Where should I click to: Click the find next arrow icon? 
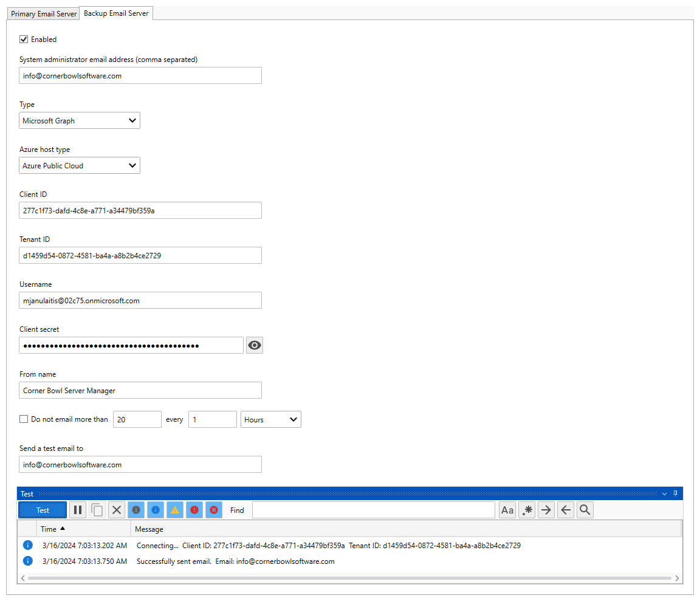[546, 510]
